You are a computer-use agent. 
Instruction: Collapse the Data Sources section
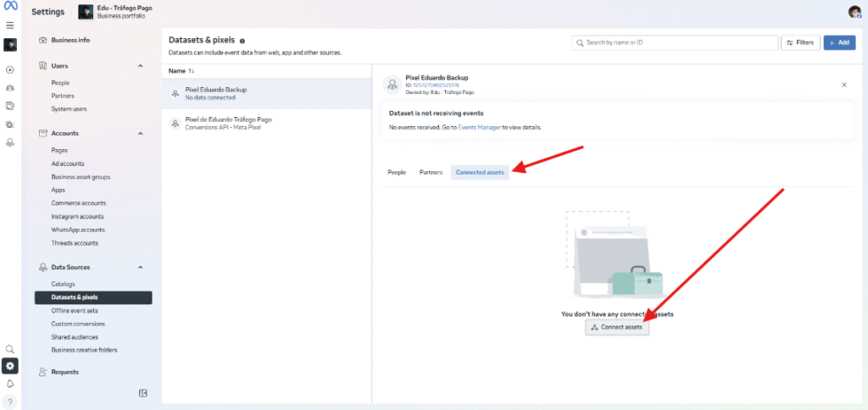tap(141, 268)
